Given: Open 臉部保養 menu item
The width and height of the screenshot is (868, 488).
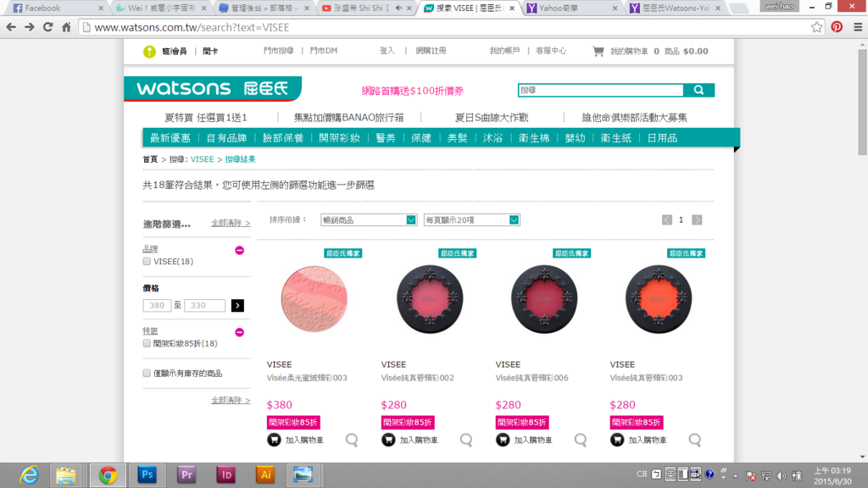Looking at the screenshot, I should point(283,138).
